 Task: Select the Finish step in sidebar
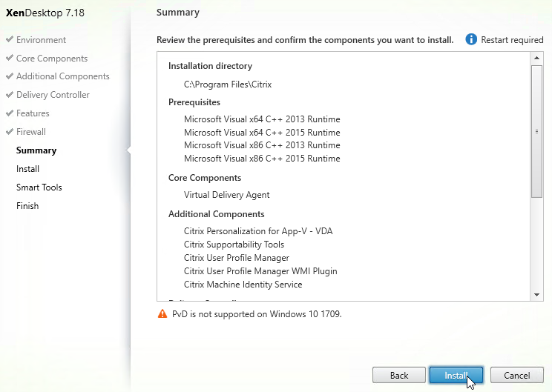point(27,206)
